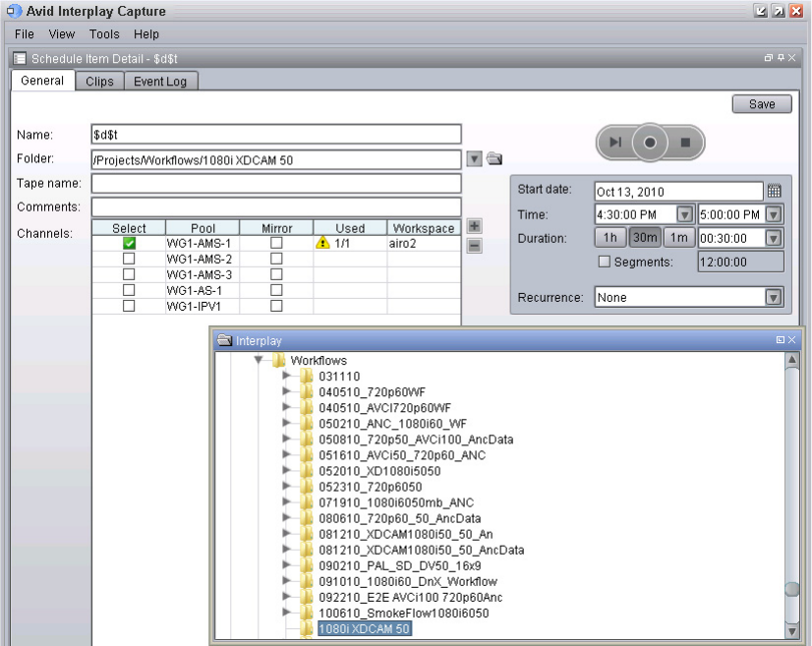Select the 090210_PAL_SD_DV50_16x9 folder
Screen dimensions: 812x646
click(399, 565)
